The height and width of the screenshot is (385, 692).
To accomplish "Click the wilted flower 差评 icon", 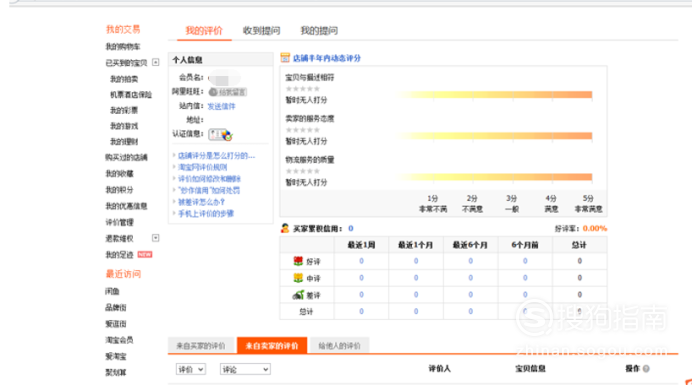I will [x=298, y=294].
